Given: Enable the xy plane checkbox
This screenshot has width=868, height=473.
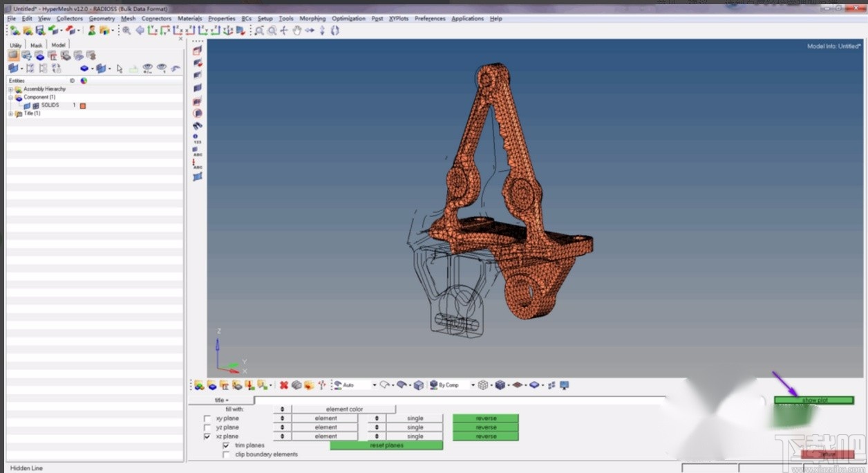Looking at the screenshot, I should 207,419.
